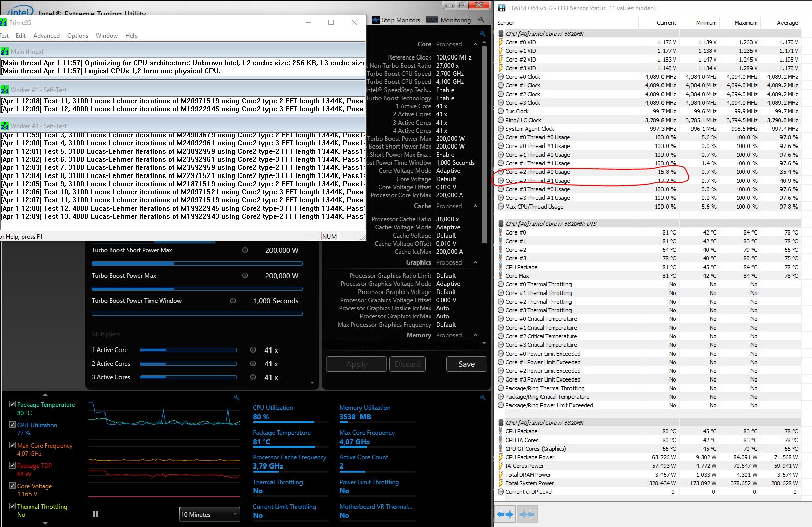The width and height of the screenshot is (812, 527).
Task: Adjust the 3 Active Cores multiplier slider
Action: 189,377
